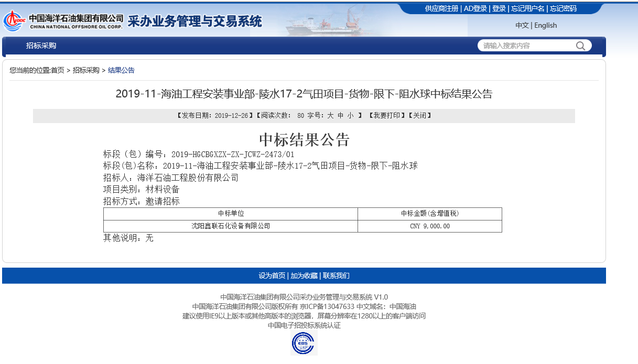Click 联系我们 in footer bar
This screenshot has height=364, width=638.
[x=336, y=275]
